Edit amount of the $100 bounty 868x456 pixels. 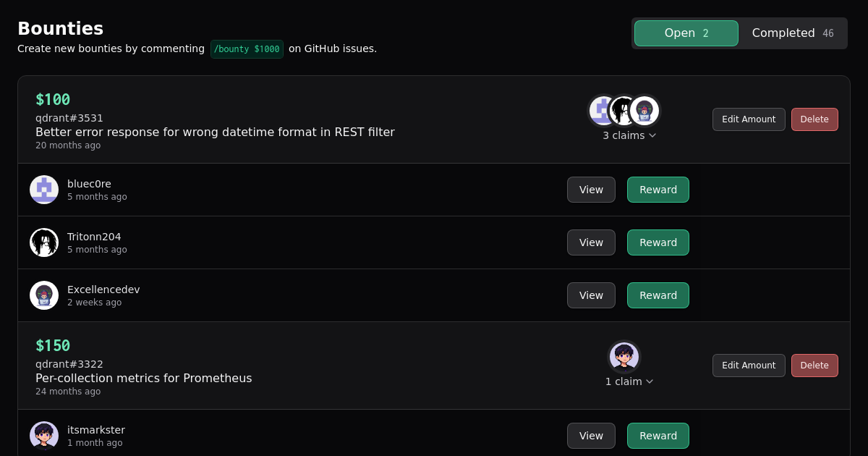[749, 119]
